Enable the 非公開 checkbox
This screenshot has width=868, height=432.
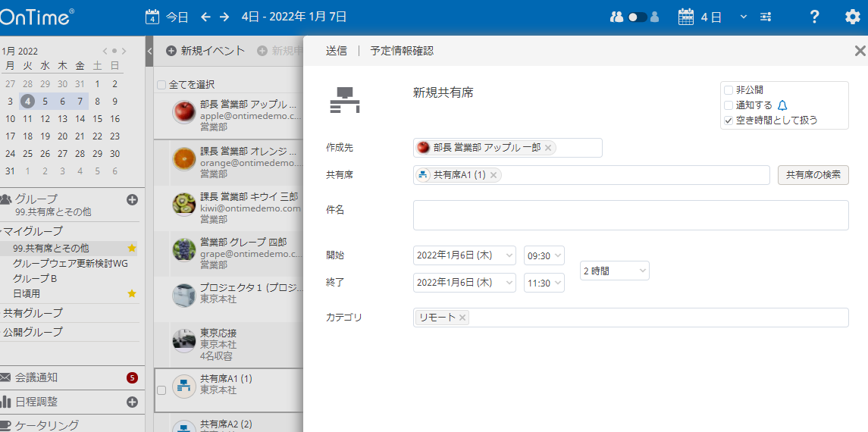729,90
